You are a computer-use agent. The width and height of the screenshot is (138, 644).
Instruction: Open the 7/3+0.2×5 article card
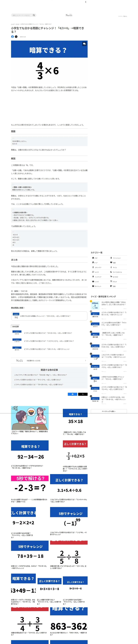pos(75,456)
